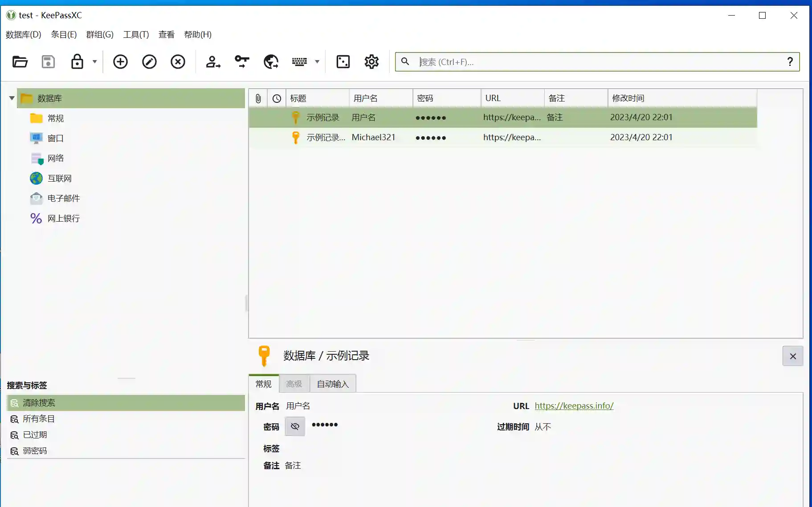Click URL cell of Michael321 entry

point(512,137)
